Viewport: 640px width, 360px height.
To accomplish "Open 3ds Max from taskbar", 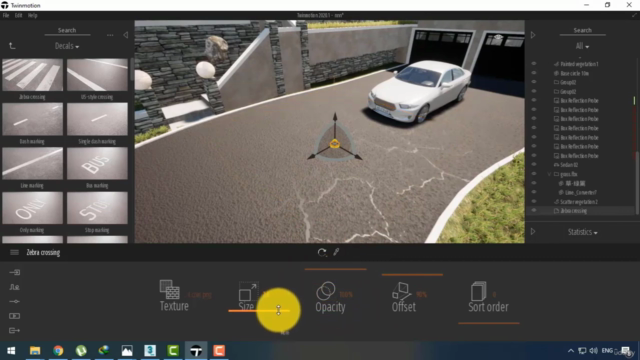I will pos(150,351).
